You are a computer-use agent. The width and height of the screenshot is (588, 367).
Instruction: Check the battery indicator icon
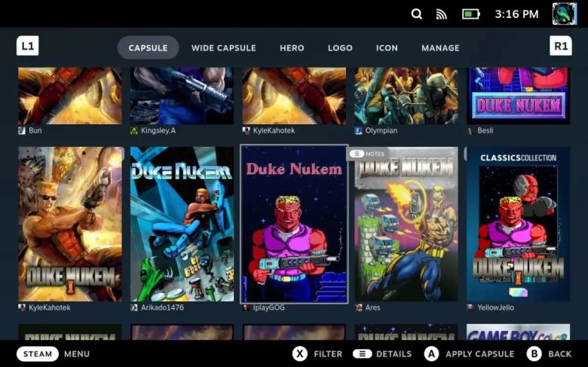470,14
